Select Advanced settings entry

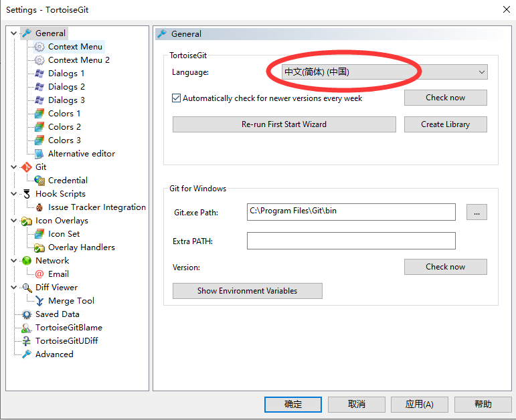(x=54, y=354)
